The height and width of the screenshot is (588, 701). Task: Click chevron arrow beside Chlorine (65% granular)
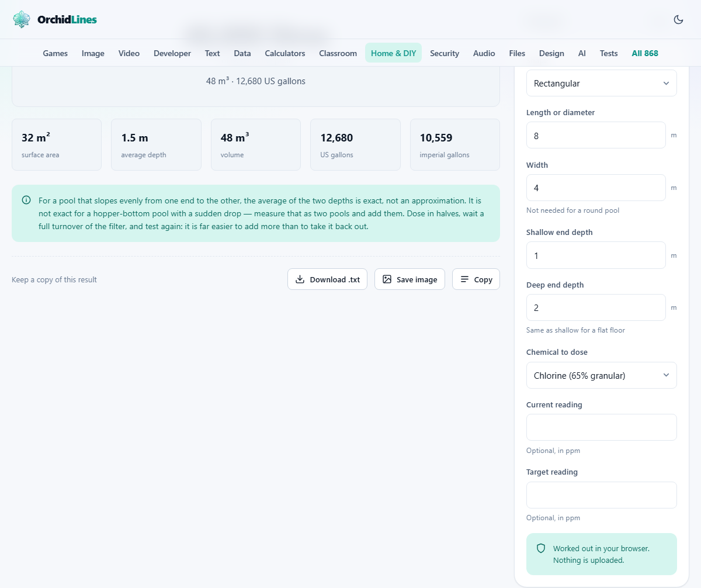[x=666, y=375]
